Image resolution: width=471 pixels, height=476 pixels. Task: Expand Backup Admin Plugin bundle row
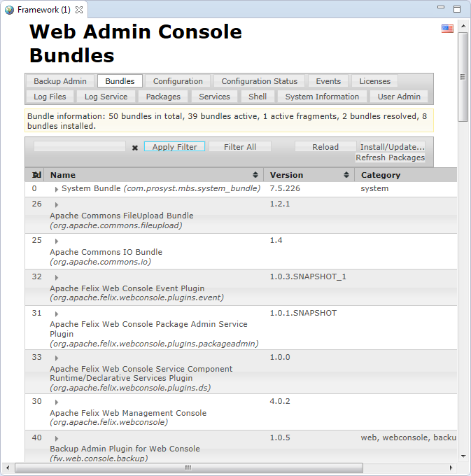pyautogui.click(x=57, y=438)
